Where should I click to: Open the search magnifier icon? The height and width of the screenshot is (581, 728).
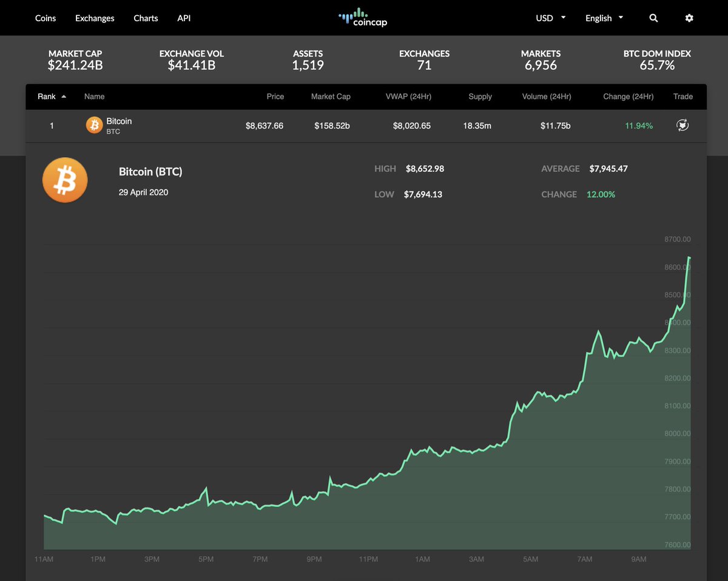pos(653,18)
